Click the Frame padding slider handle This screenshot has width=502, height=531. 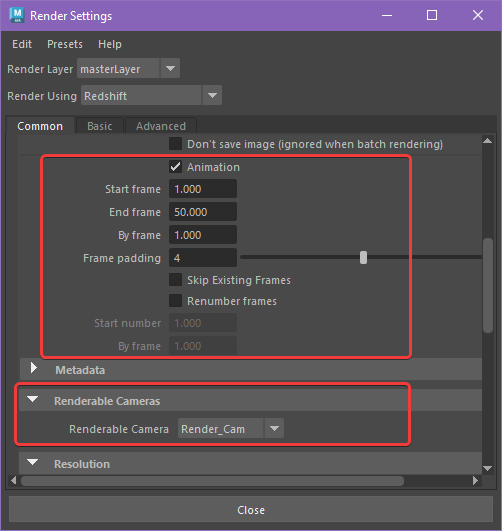(363, 257)
